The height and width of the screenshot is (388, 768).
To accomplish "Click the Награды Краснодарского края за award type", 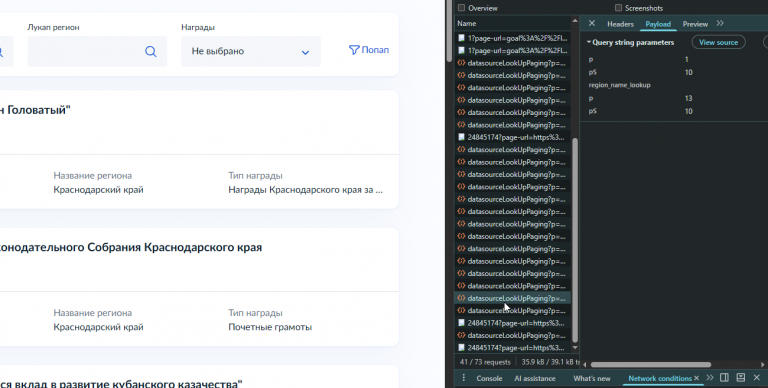I will 306,190.
